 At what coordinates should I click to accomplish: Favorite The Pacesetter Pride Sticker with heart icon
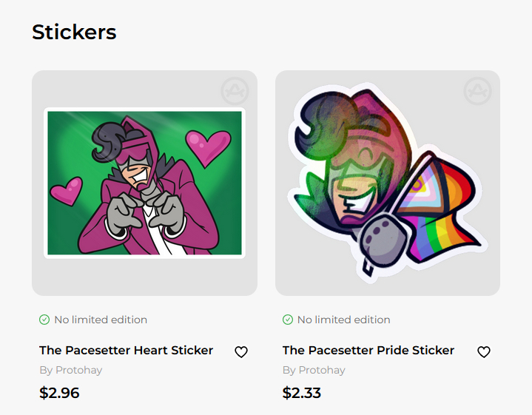484,352
